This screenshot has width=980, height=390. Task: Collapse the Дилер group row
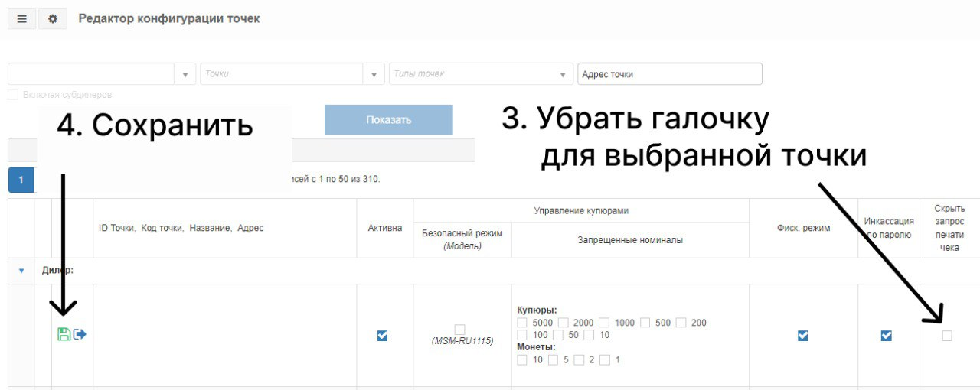click(x=21, y=271)
